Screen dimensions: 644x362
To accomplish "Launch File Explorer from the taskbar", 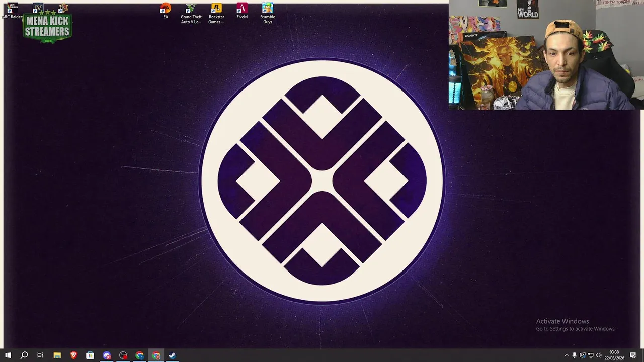I will point(57,355).
